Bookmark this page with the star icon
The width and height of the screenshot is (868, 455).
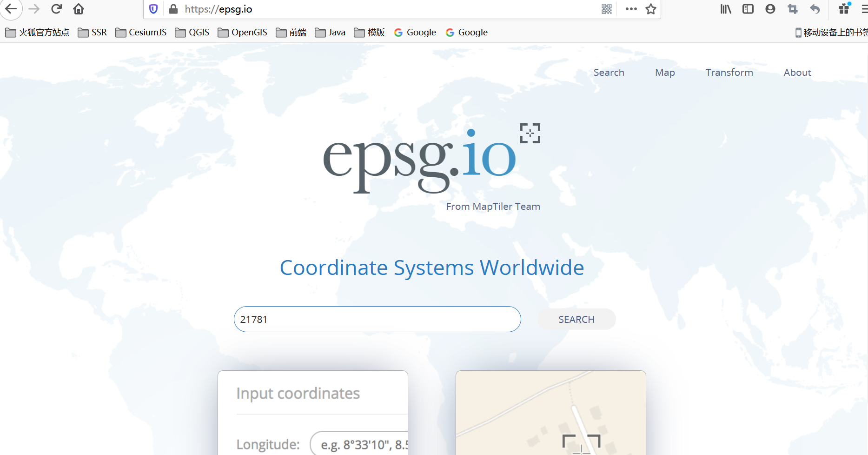pos(651,9)
